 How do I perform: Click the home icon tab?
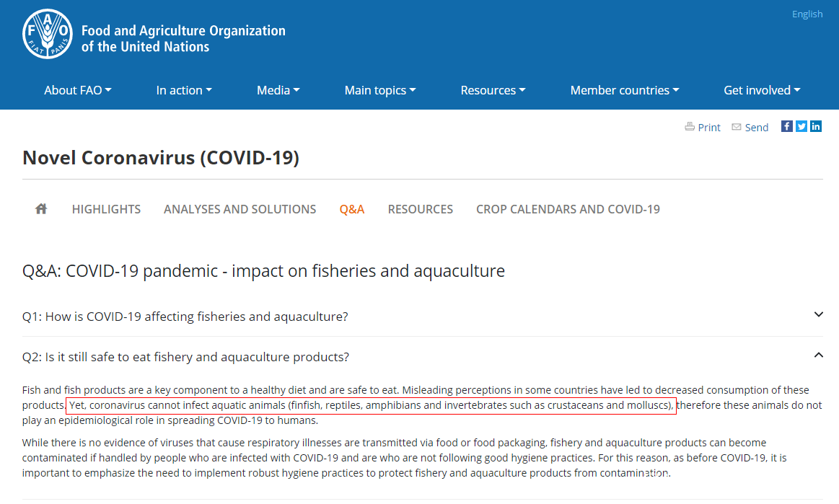tap(41, 209)
